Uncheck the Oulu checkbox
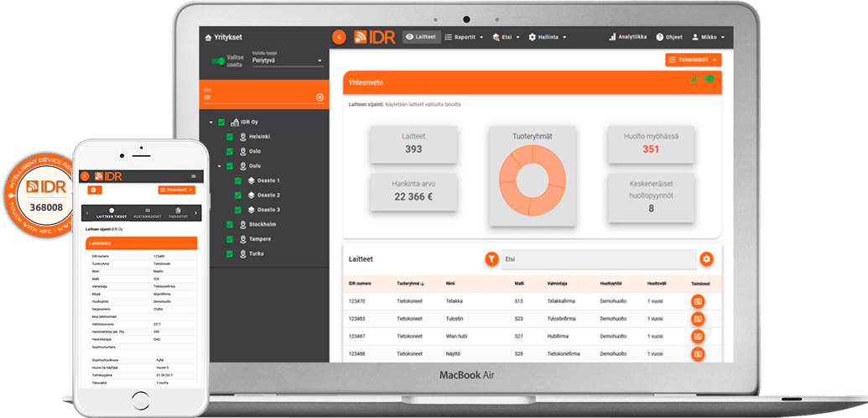The width and height of the screenshot is (868, 418). 230,165
